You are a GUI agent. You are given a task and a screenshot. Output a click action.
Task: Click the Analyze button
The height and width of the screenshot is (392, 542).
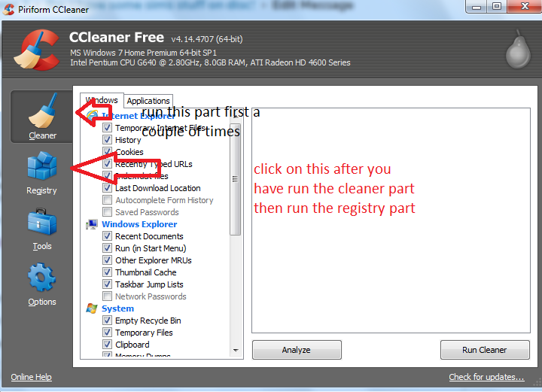point(297,350)
